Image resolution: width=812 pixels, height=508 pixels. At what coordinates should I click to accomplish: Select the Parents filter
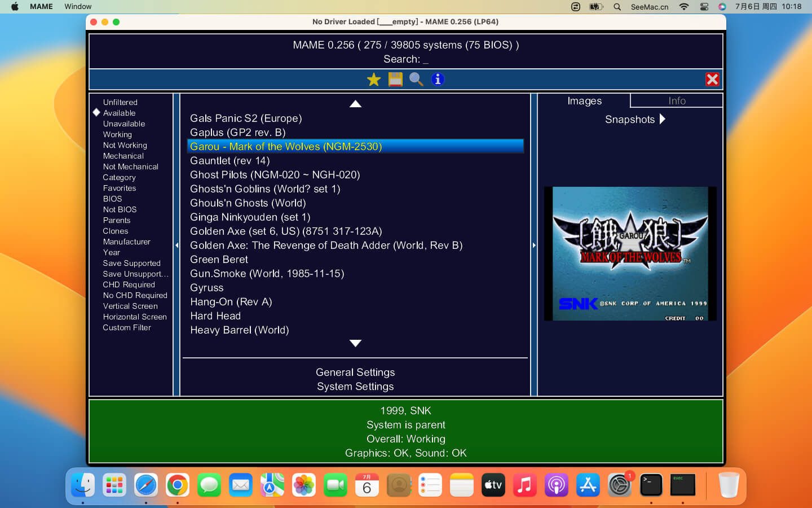116,220
